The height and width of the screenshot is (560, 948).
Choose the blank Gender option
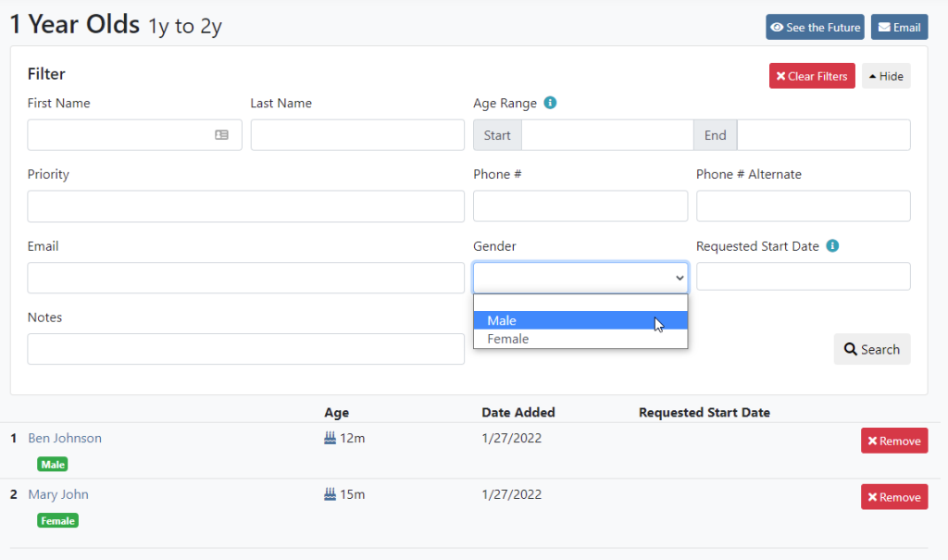(580, 303)
